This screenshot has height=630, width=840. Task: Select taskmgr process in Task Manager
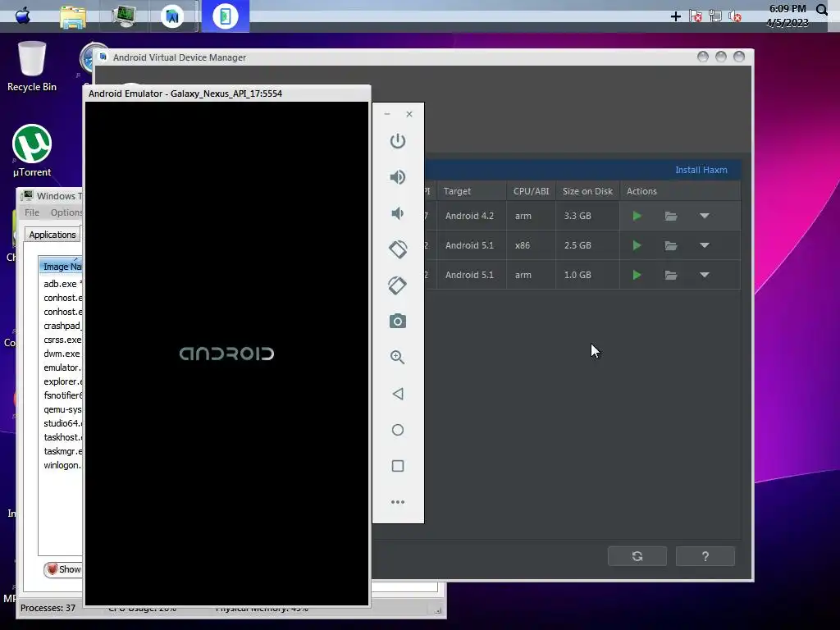point(62,451)
